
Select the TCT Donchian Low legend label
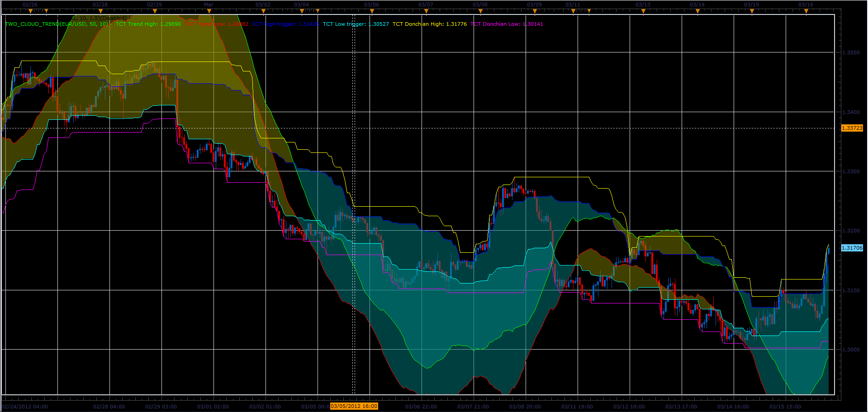(x=507, y=24)
